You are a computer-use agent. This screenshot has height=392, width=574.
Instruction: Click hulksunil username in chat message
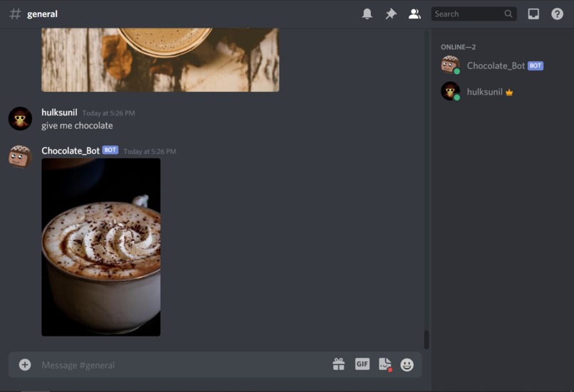click(x=59, y=112)
